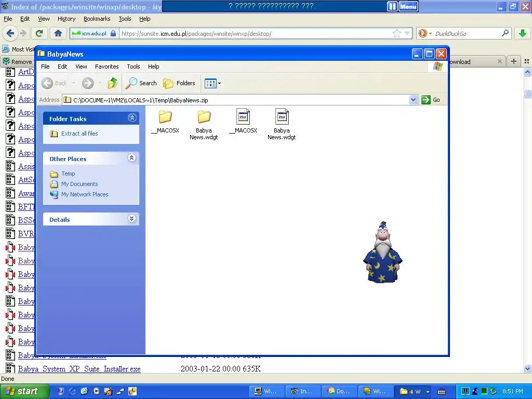This screenshot has width=532, height=399.
Task: Open the explorer File menu
Action: (45, 66)
